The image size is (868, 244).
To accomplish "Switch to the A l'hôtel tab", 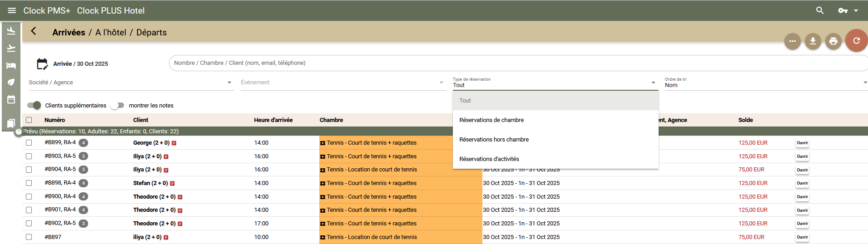I will point(111,32).
